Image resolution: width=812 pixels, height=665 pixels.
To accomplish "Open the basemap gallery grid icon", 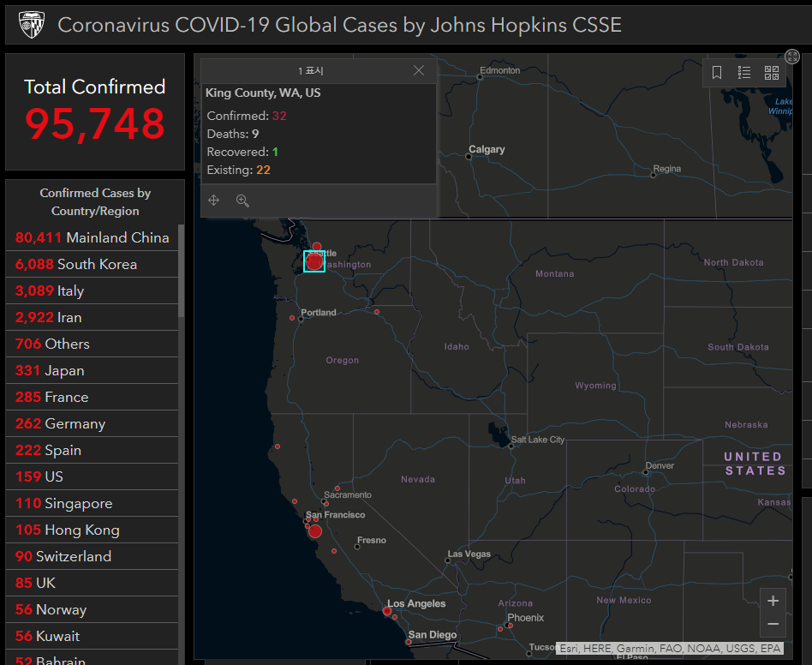I will 772,73.
